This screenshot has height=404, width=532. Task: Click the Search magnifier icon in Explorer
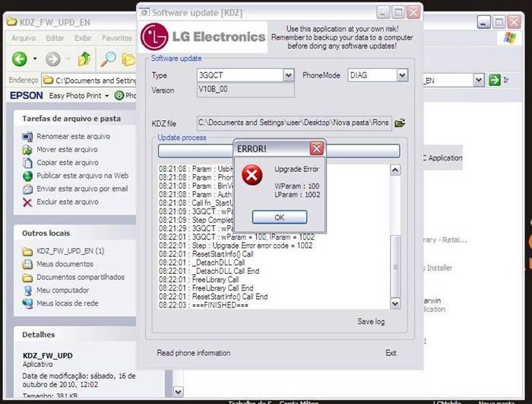click(108, 59)
